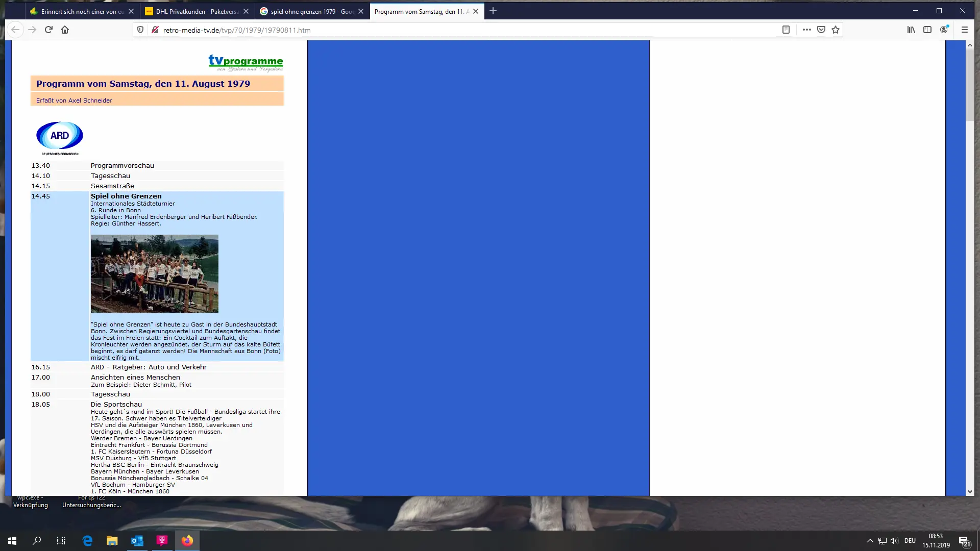Click 'ARD - Ratgeber: Auto und Verkehr'
980x551 pixels.
pos(149,367)
